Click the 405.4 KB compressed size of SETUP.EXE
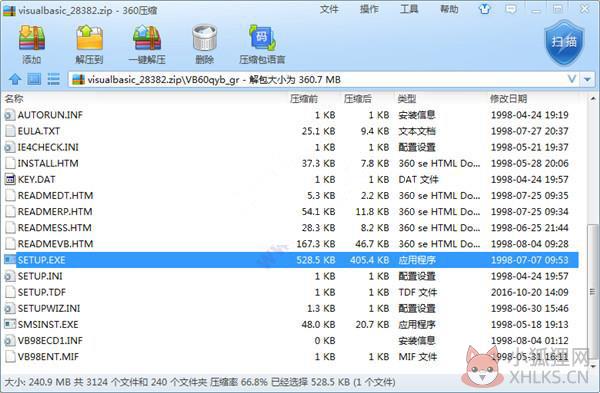The height and width of the screenshot is (393, 600). click(x=370, y=260)
